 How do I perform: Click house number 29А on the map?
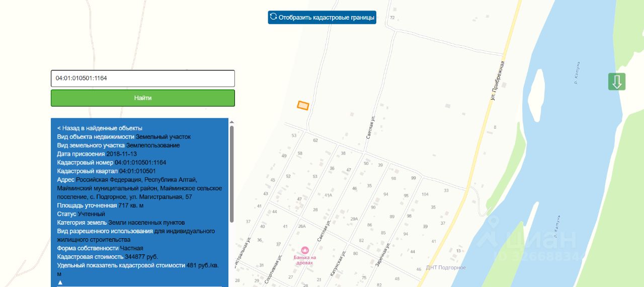[x=354, y=219]
